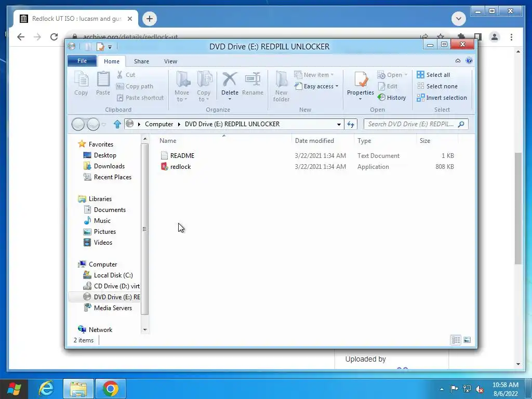Expand the address bar history dropdown
Screen dimensions: 532x399
(x=339, y=125)
